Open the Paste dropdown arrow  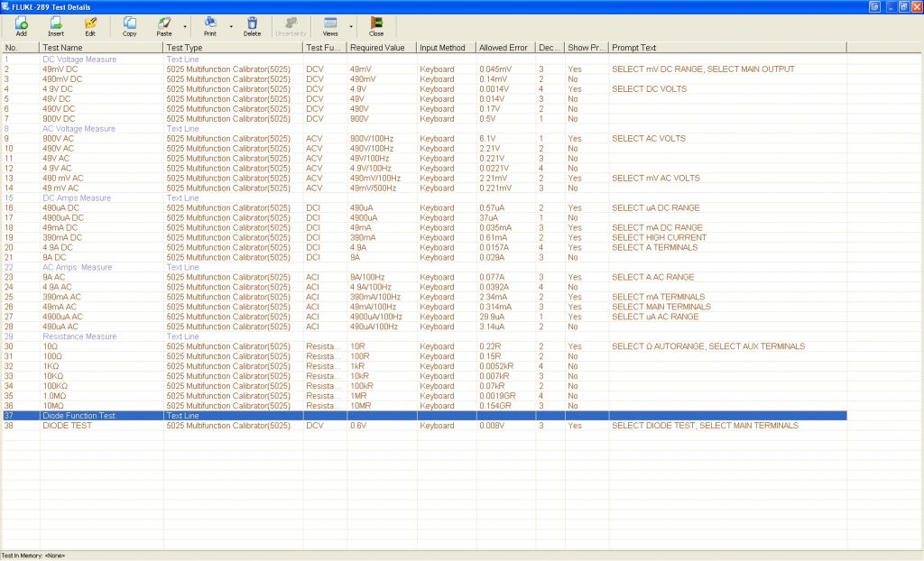pyautogui.click(x=185, y=26)
